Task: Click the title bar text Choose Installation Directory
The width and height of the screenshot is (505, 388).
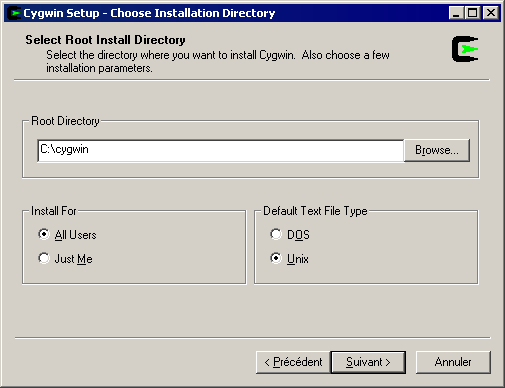Action: [193, 13]
